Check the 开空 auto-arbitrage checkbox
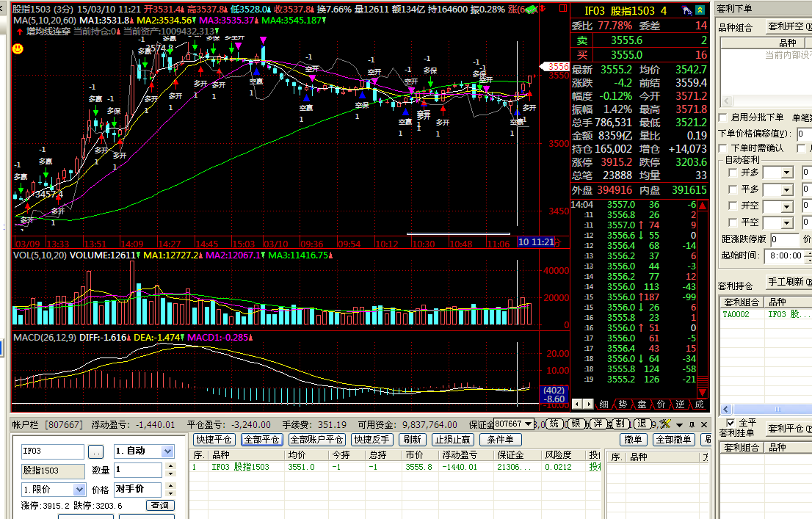The width and height of the screenshot is (812, 519). (x=733, y=206)
